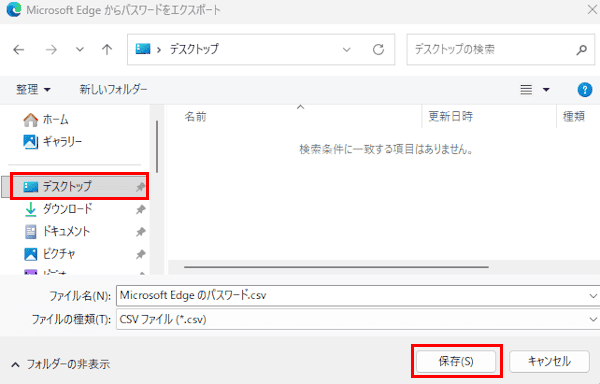This screenshot has height=384, width=600.
Task: Click the magnifier search icon
Action: coord(582,49)
